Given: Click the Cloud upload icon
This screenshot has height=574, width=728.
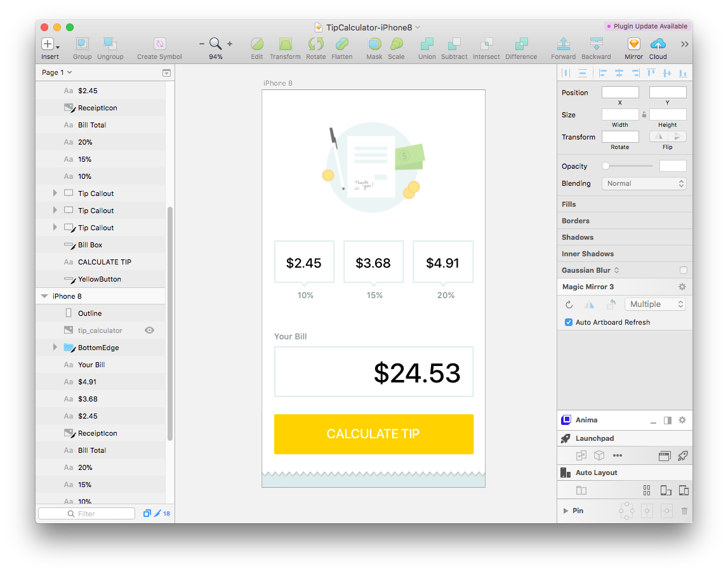Looking at the screenshot, I should (658, 44).
